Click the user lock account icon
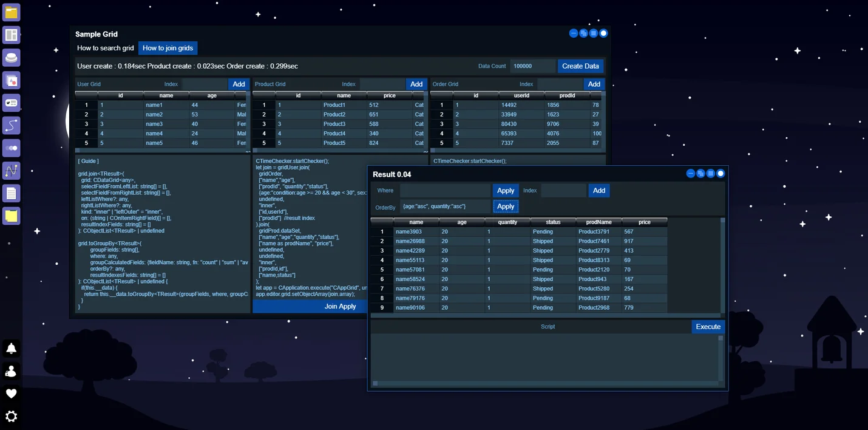Screen dimensions: 868x430 (11, 371)
